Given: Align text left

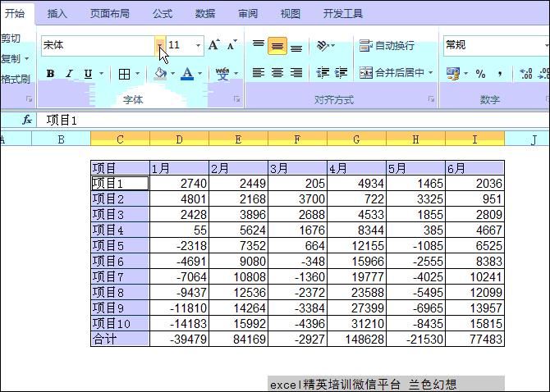Looking at the screenshot, I should click(259, 73).
